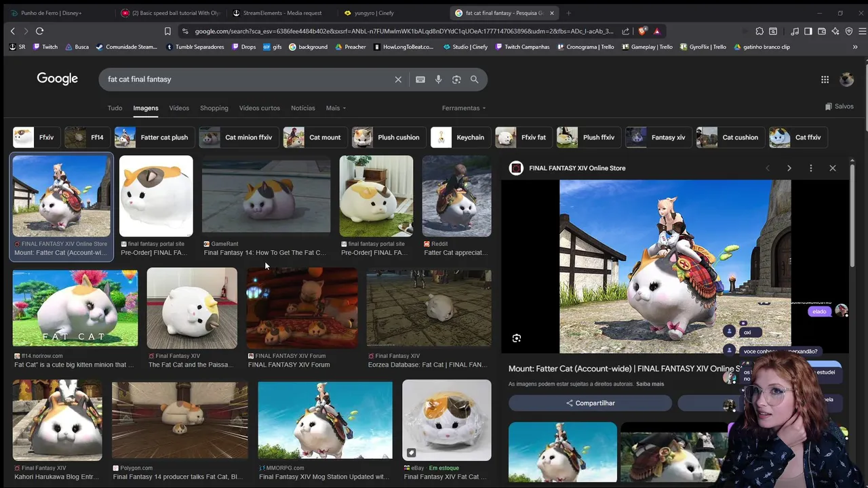Switch to the Tudo results tab
The image size is (868, 488).
115,108
